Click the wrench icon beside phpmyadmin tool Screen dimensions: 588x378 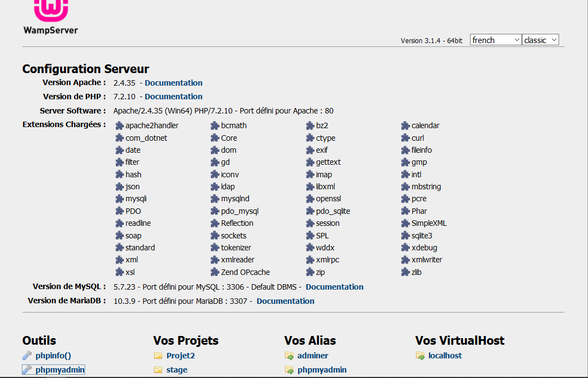coord(27,370)
